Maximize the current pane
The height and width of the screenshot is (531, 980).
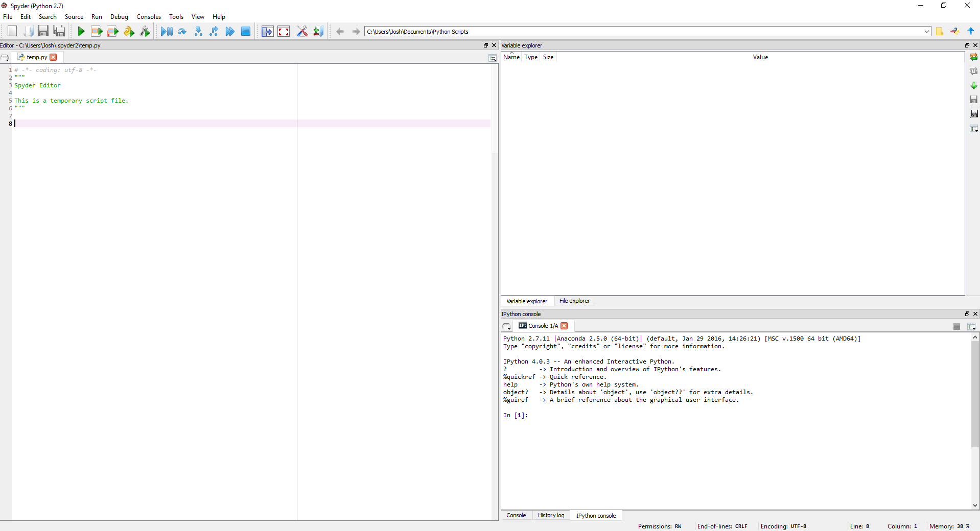[x=267, y=31]
